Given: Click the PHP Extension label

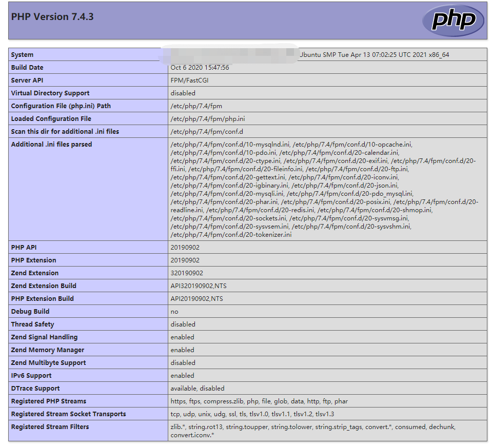Looking at the screenshot, I should tap(33, 260).
